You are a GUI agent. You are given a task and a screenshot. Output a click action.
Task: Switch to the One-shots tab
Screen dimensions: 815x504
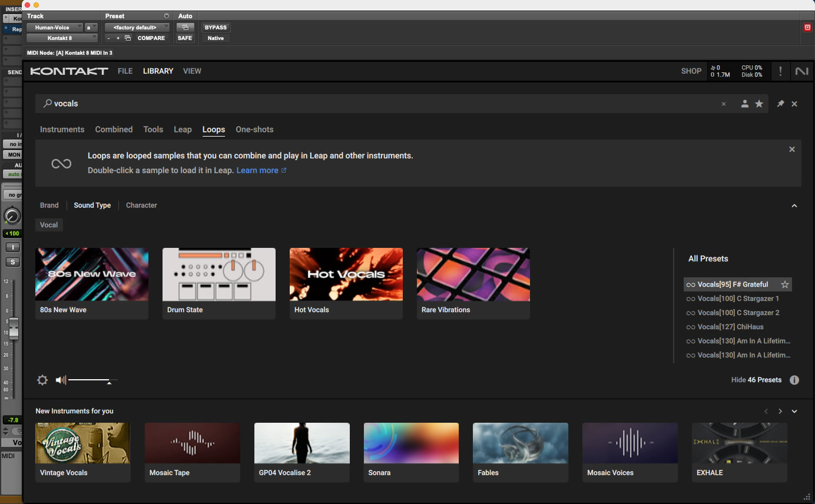pos(254,130)
